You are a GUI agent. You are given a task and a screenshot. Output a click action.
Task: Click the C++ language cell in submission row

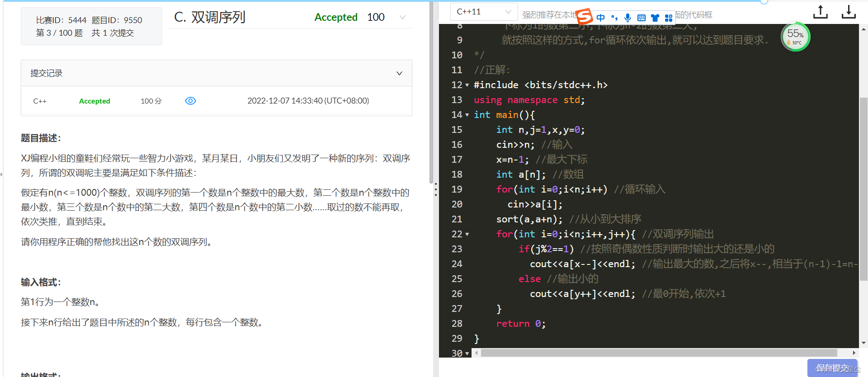(40, 101)
